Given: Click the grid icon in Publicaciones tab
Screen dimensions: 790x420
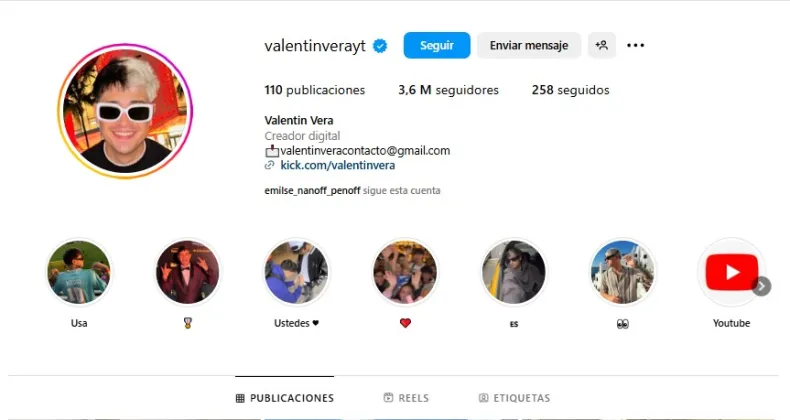Looking at the screenshot, I should point(240,398).
